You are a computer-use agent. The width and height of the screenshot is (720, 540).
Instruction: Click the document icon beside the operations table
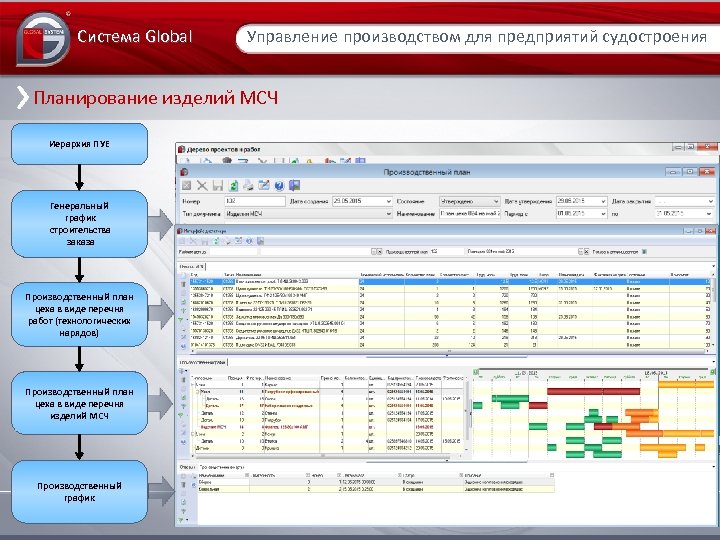183,502
